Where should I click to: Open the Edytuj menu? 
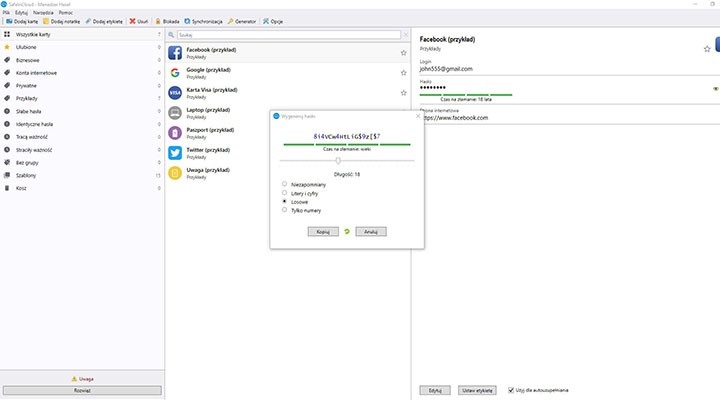click(x=21, y=11)
